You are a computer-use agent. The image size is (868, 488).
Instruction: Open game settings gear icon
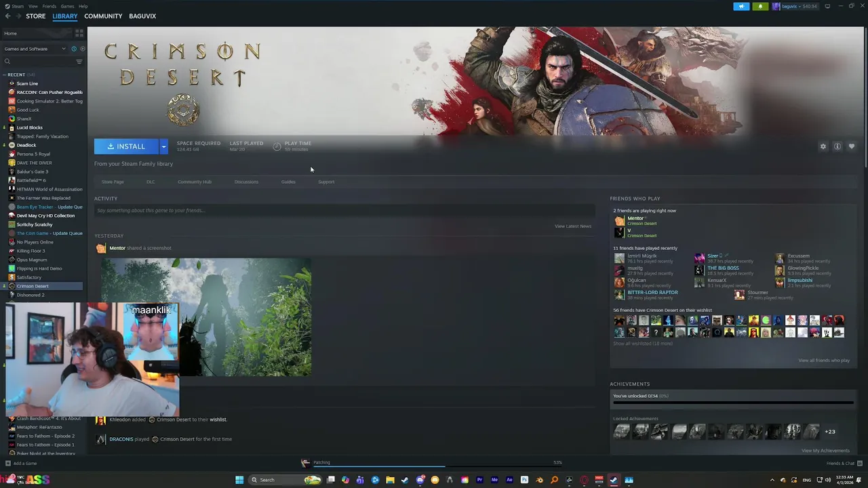(x=823, y=146)
